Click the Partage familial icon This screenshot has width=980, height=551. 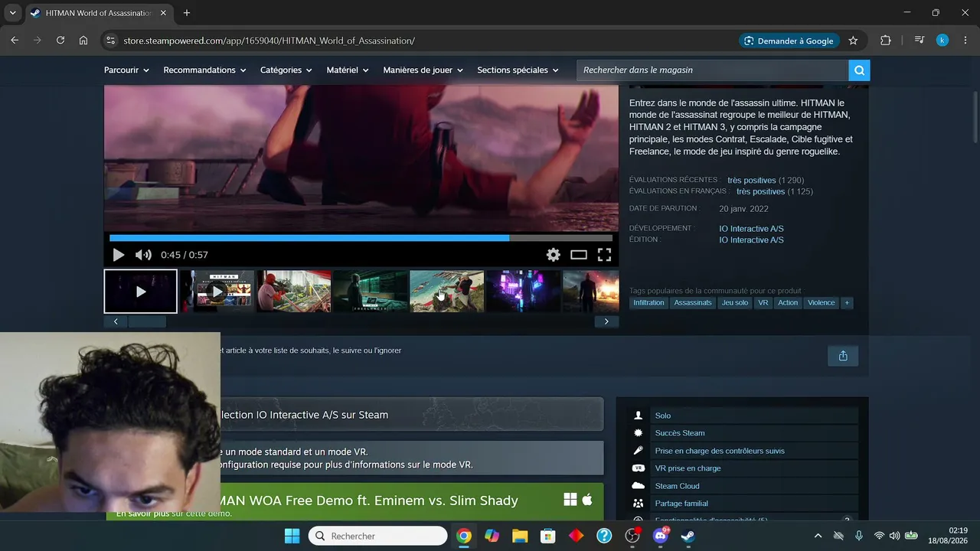pyautogui.click(x=639, y=504)
